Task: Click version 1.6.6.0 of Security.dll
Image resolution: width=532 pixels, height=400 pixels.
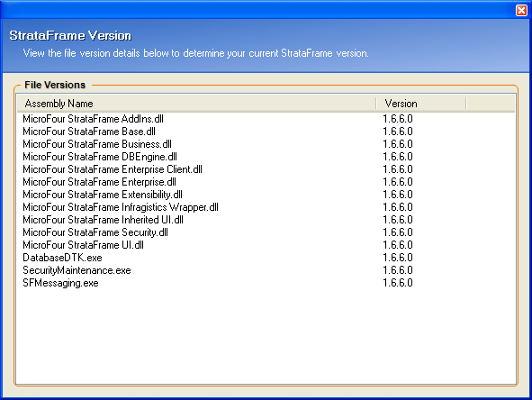Action: [x=398, y=232]
